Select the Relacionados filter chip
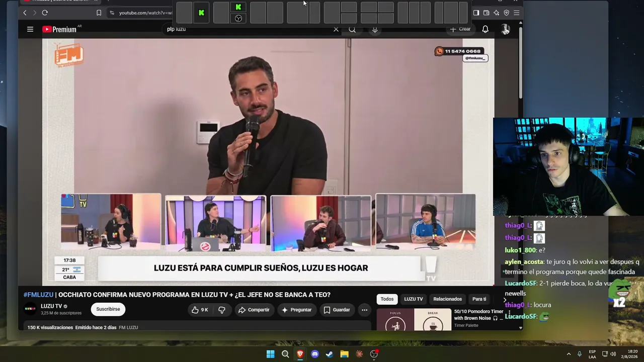 point(447,299)
